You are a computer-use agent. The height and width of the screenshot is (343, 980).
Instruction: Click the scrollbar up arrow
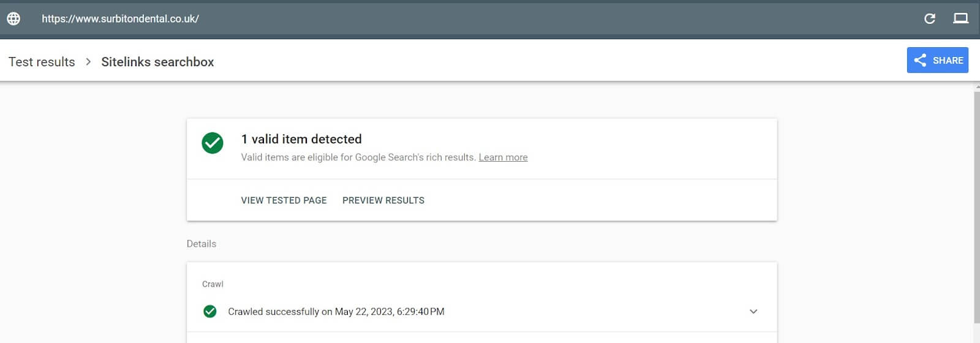[976, 87]
